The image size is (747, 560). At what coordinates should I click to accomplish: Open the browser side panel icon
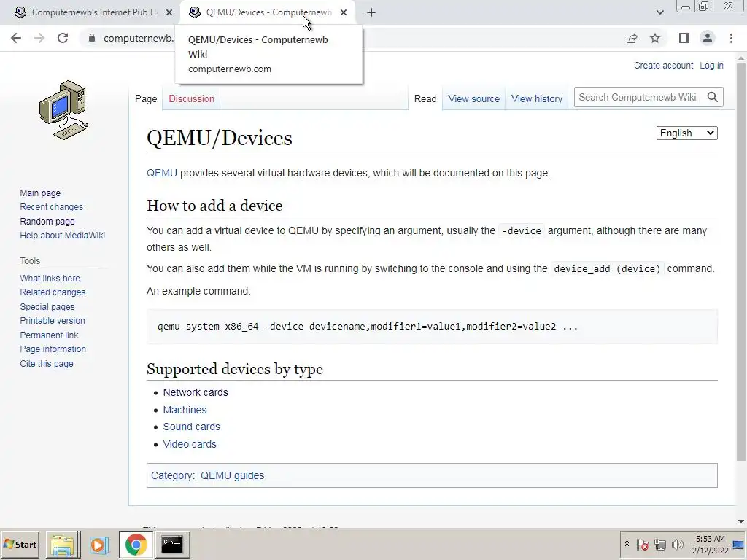[x=684, y=38]
